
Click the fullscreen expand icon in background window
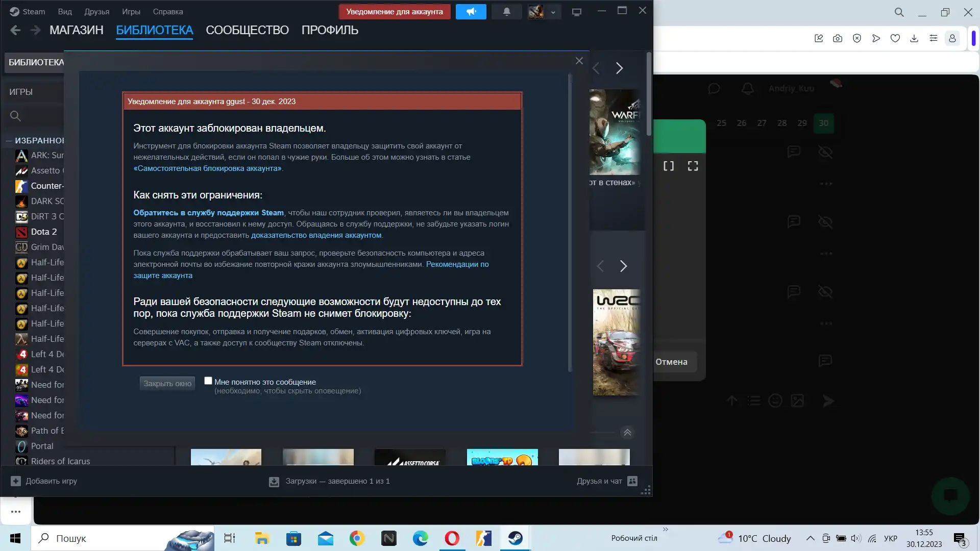(x=693, y=166)
